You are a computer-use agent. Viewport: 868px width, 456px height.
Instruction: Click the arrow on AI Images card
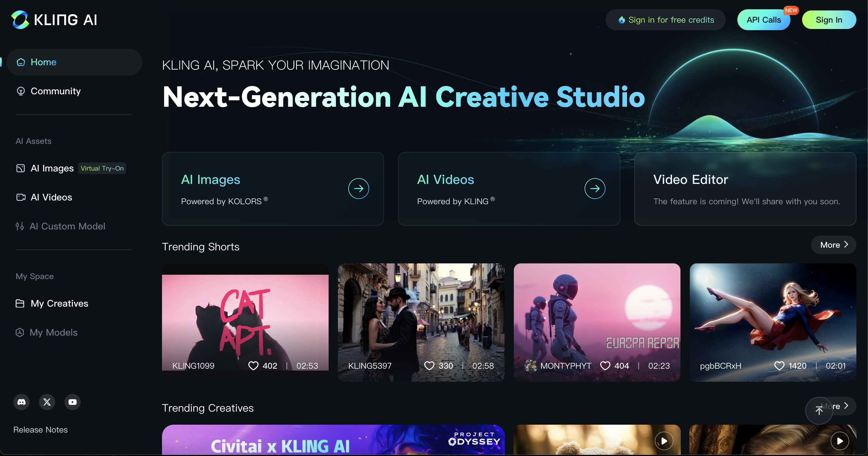click(359, 189)
